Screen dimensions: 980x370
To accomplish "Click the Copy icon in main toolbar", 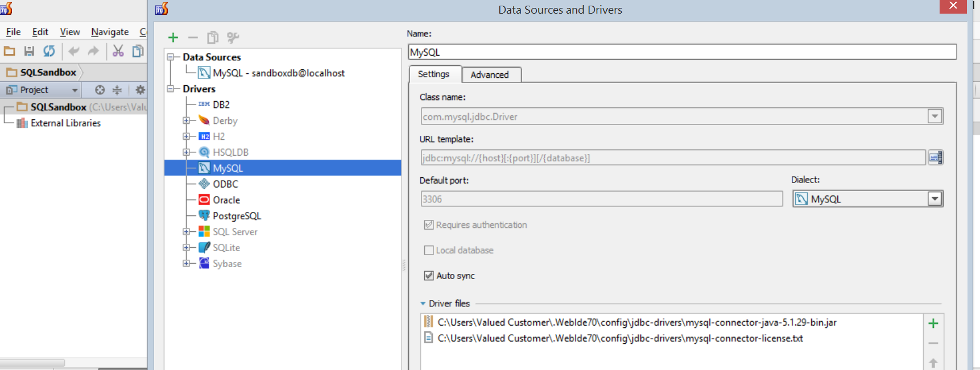I will (138, 51).
